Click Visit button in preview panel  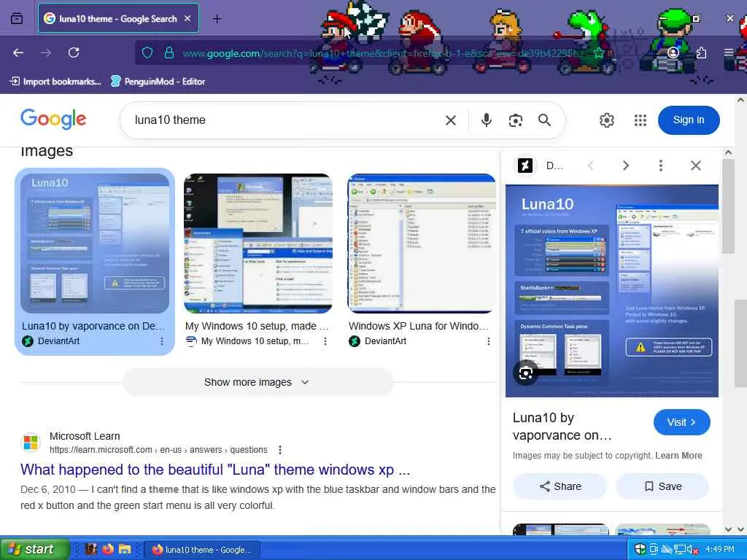tap(682, 422)
